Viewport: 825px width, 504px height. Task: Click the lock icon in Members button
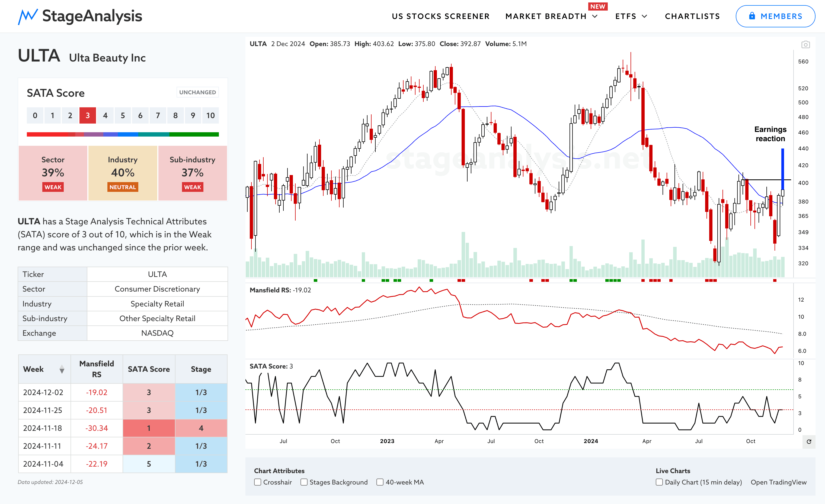tap(752, 16)
